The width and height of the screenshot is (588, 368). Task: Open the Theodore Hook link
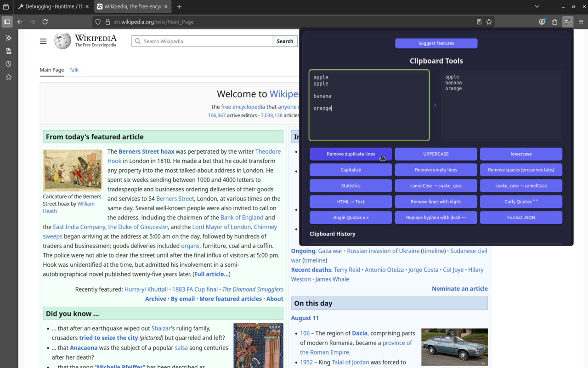268,151
